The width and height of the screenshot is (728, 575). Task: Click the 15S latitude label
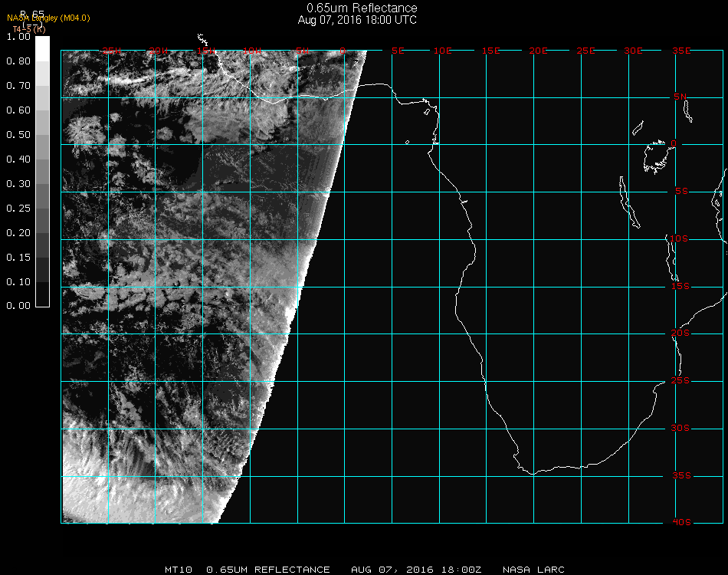pyautogui.click(x=680, y=286)
